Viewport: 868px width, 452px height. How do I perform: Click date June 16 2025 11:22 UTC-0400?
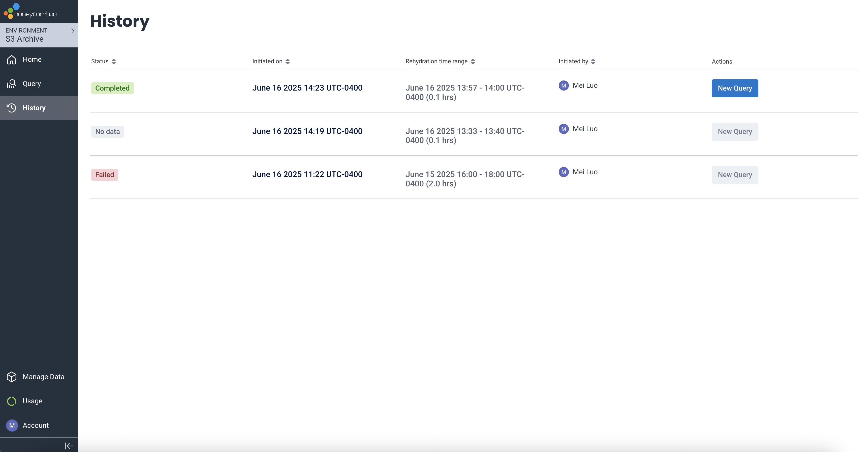pyautogui.click(x=307, y=174)
